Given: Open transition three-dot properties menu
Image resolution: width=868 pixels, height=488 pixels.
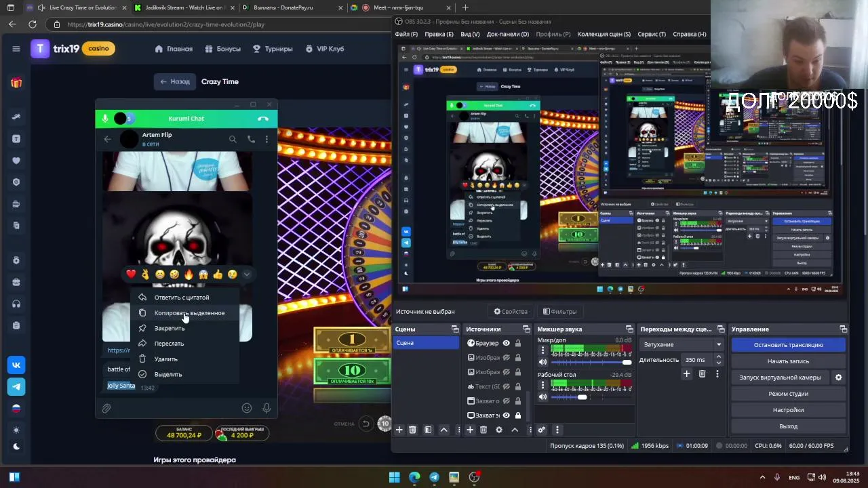Looking at the screenshot, I should (x=717, y=373).
